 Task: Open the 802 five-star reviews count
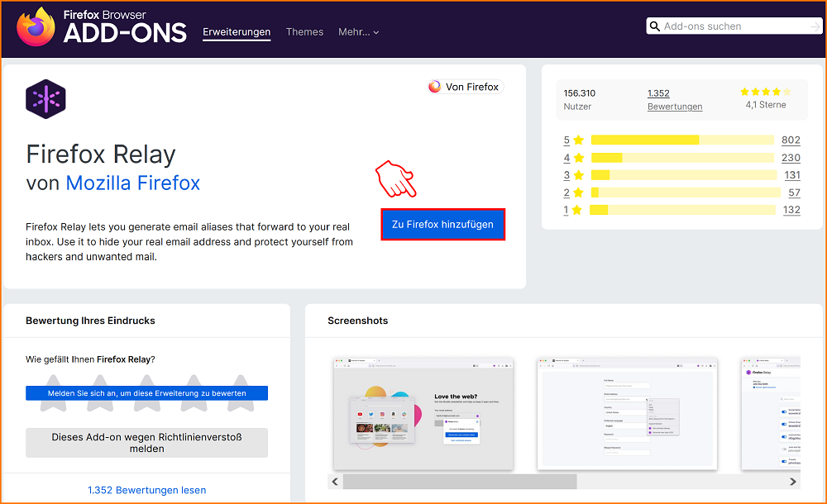(791, 140)
